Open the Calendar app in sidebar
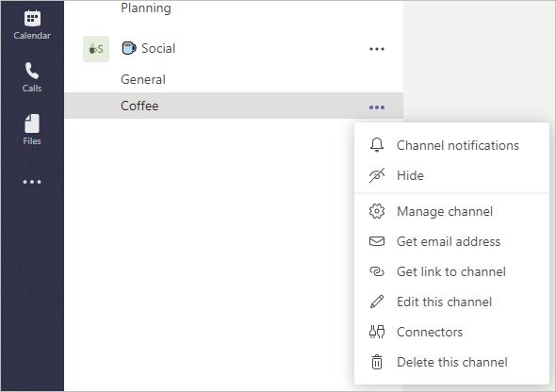 32,24
